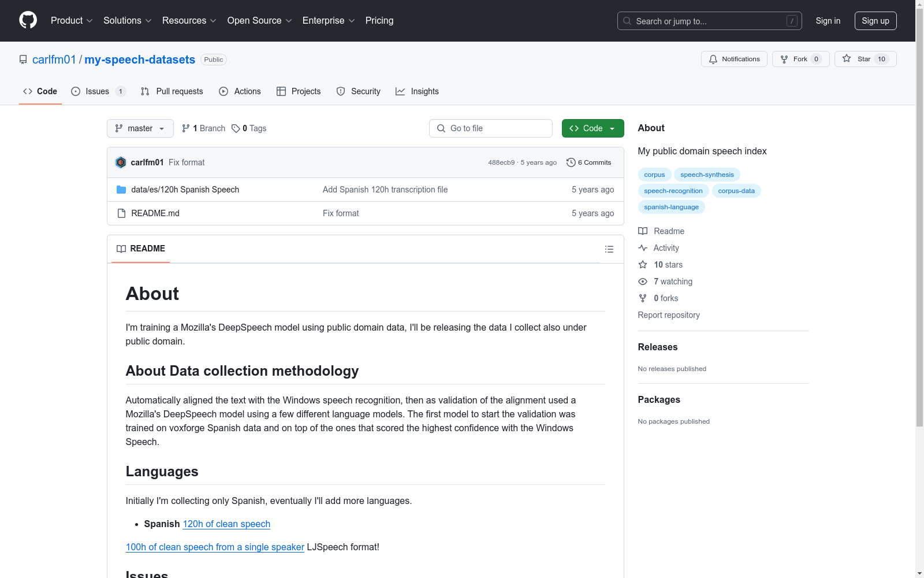Go to the Pricing page
This screenshot has height=578, width=924.
coord(379,20)
